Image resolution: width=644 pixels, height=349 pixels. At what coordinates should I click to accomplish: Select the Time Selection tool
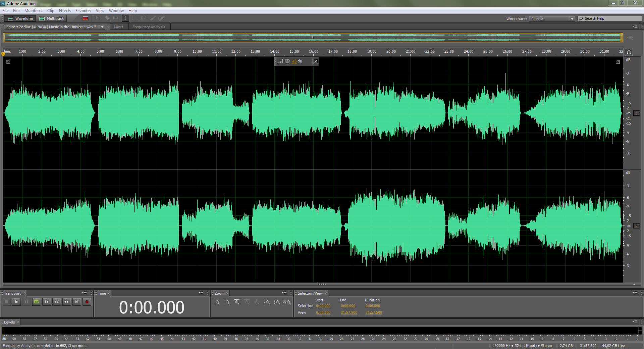pyautogui.click(x=125, y=18)
